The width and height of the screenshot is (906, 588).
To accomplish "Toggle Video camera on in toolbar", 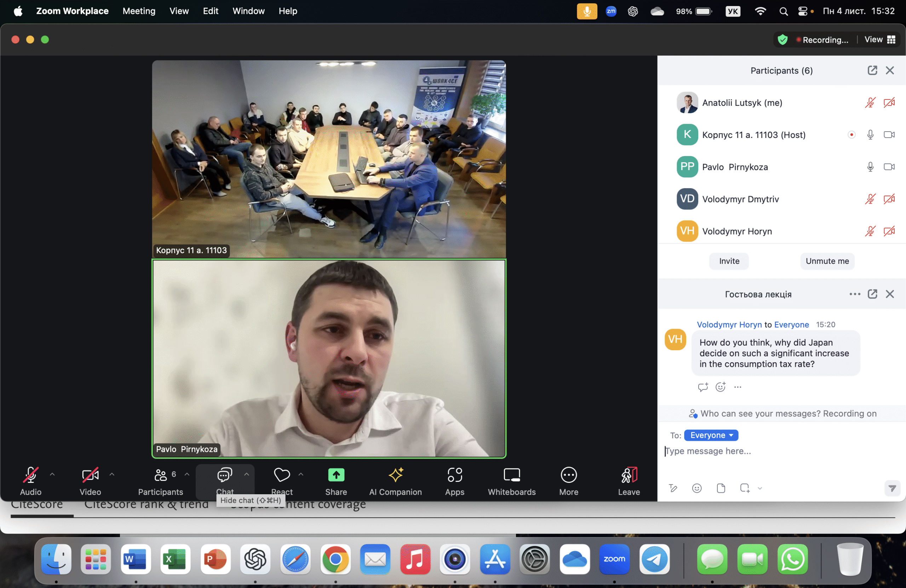I will coord(90,475).
